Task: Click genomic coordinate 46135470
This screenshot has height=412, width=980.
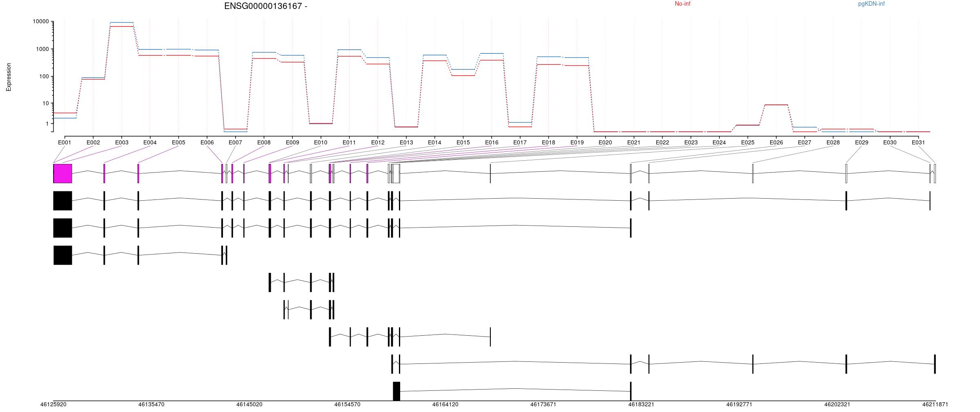Action: point(151,404)
